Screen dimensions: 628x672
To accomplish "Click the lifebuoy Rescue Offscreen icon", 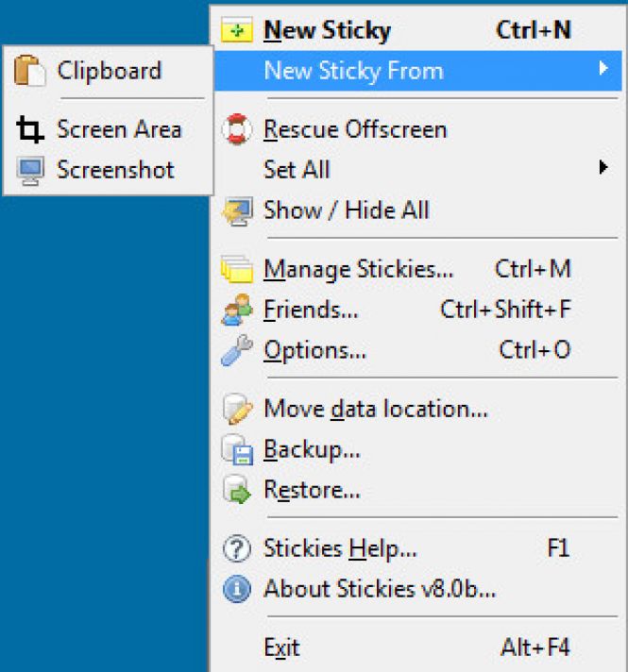I will [x=237, y=129].
